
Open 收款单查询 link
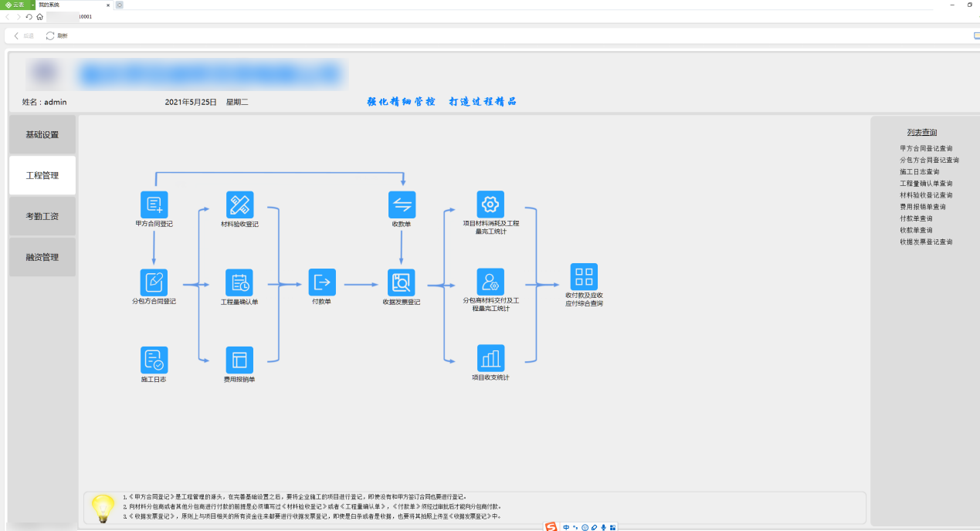tap(917, 230)
